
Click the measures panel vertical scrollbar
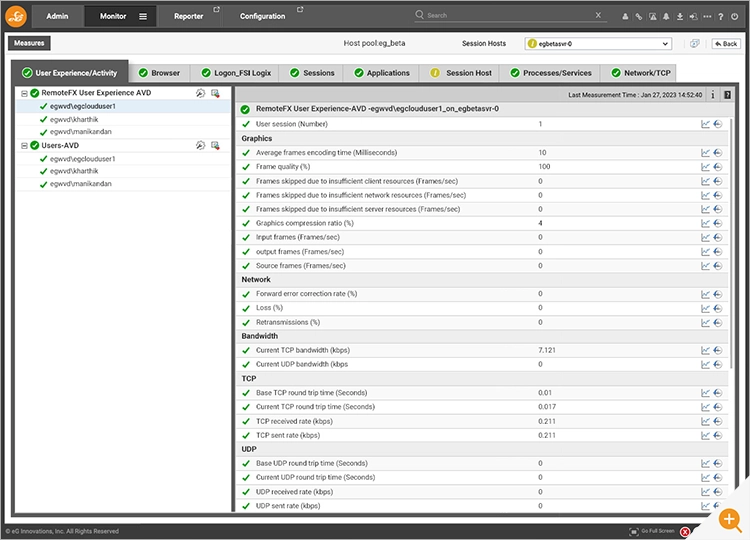point(731,242)
